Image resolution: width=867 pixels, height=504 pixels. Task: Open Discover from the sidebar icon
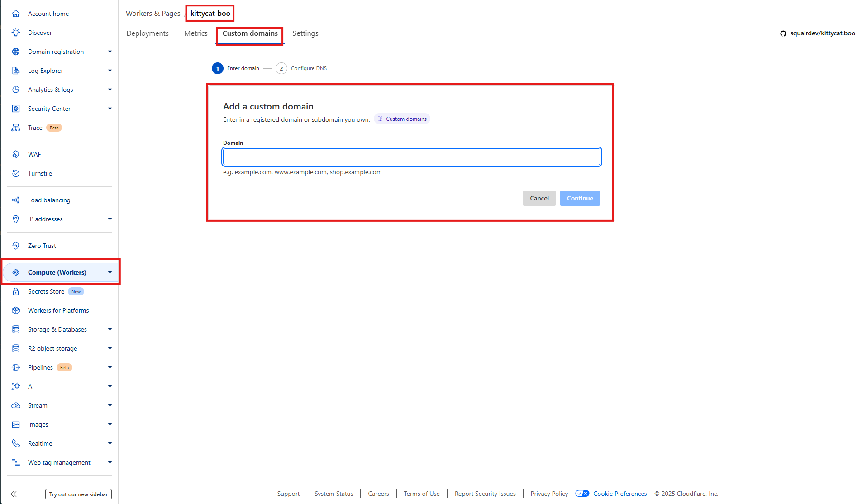[x=16, y=33]
